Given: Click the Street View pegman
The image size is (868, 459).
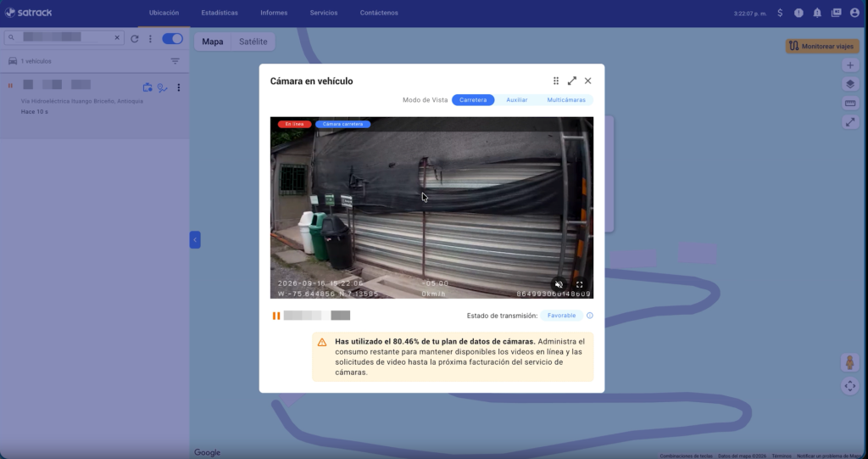Looking at the screenshot, I should [x=849, y=363].
